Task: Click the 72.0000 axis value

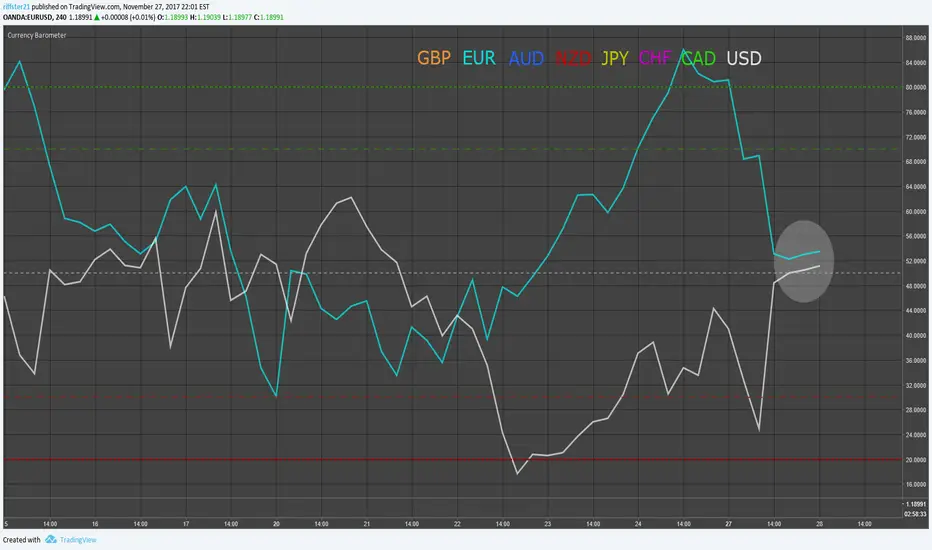Action: (915, 137)
